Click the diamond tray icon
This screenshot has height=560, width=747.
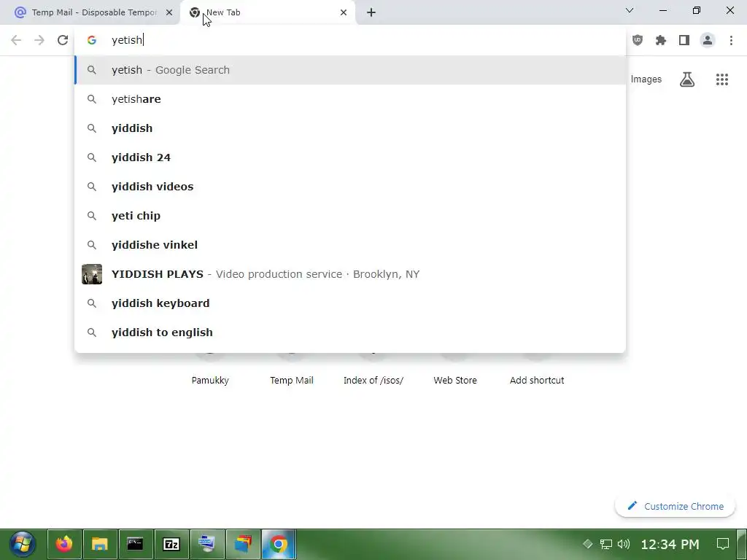(x=587, y=544)
